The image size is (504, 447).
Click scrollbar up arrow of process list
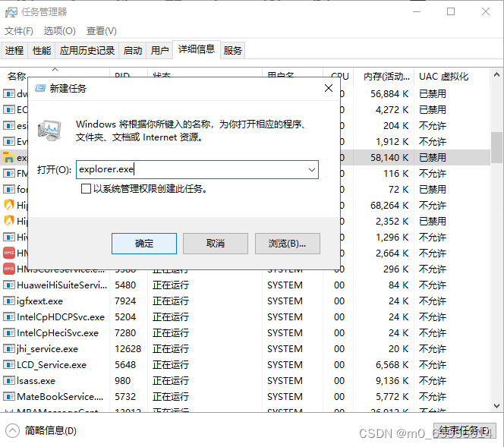[x=496, y=74]
